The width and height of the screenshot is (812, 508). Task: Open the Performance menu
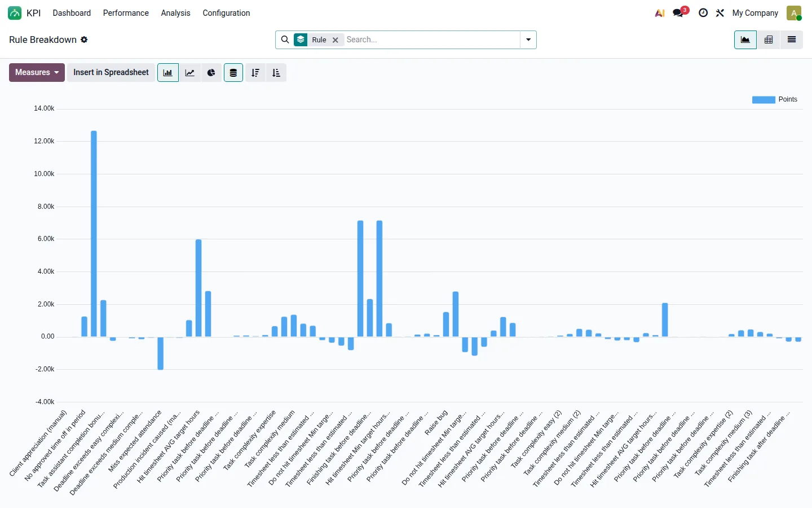[126, 13]
